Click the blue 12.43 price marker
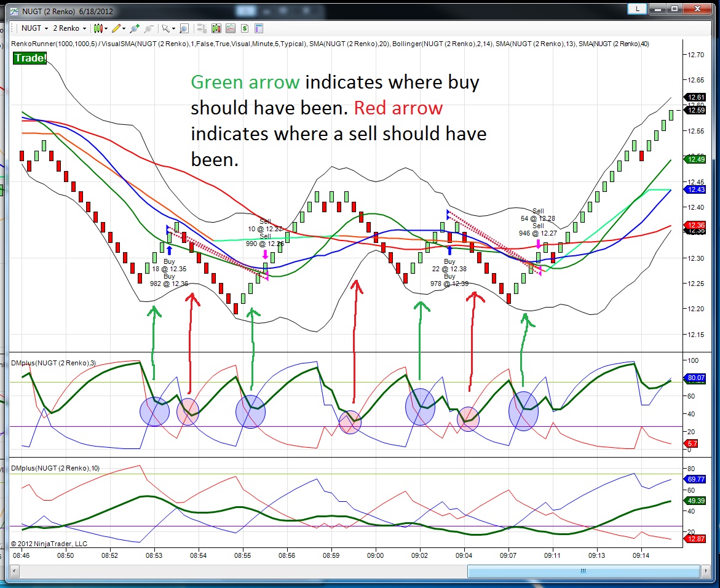Screen dimensions: 720x588 tap(695, 189)
